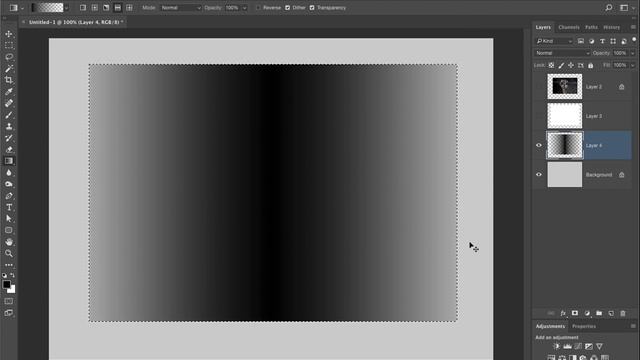
Task: Toggle lock transparent pixels
Action: 551,65
